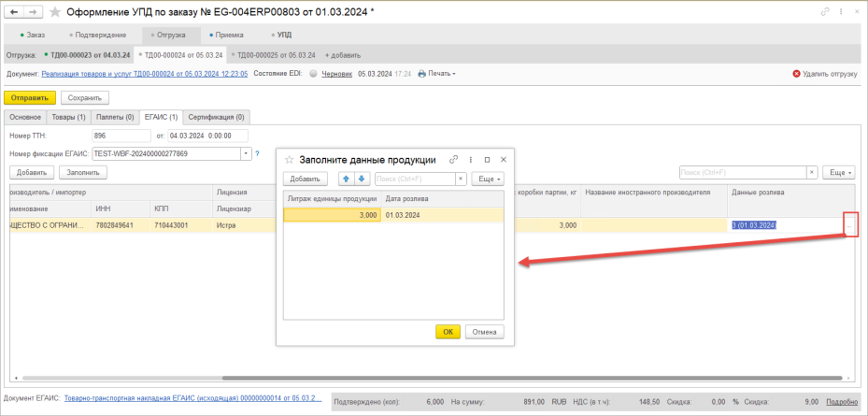Open the ellipsis selector in 'Данные розлива' cell
Screen dimensions: 868x416
849,225
